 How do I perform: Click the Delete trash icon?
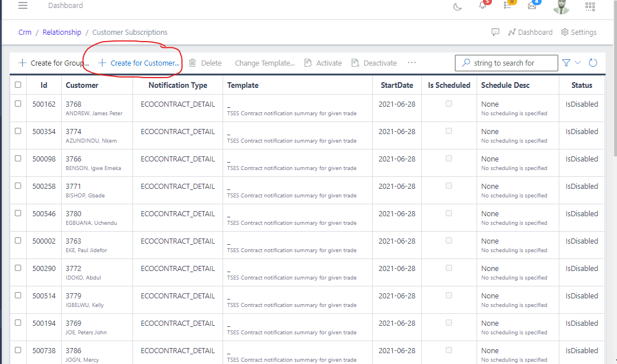[x=193, y=63]
